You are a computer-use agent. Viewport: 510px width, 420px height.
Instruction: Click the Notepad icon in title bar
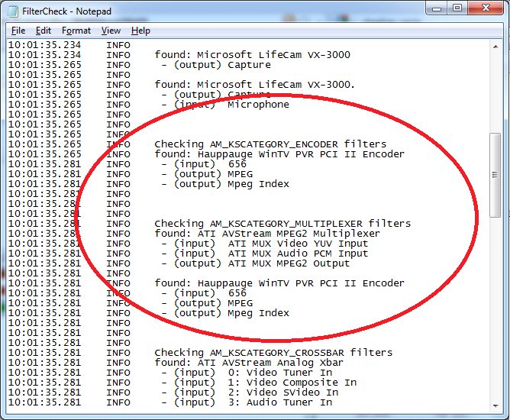[13, 11]
